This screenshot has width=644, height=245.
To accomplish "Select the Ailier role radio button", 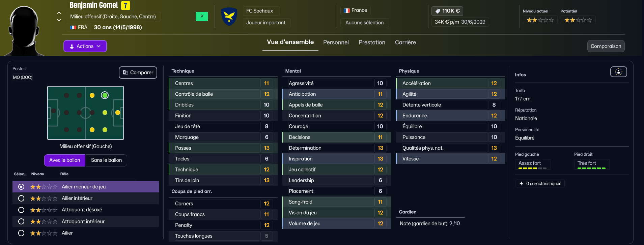I will (21, 233).
